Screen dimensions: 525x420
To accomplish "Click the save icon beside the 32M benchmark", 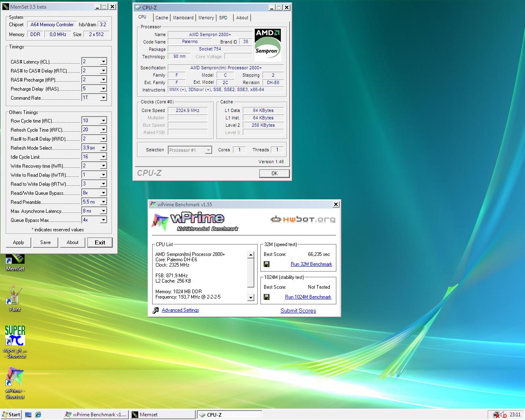I will pyautogui.click(x=267, y=264).
